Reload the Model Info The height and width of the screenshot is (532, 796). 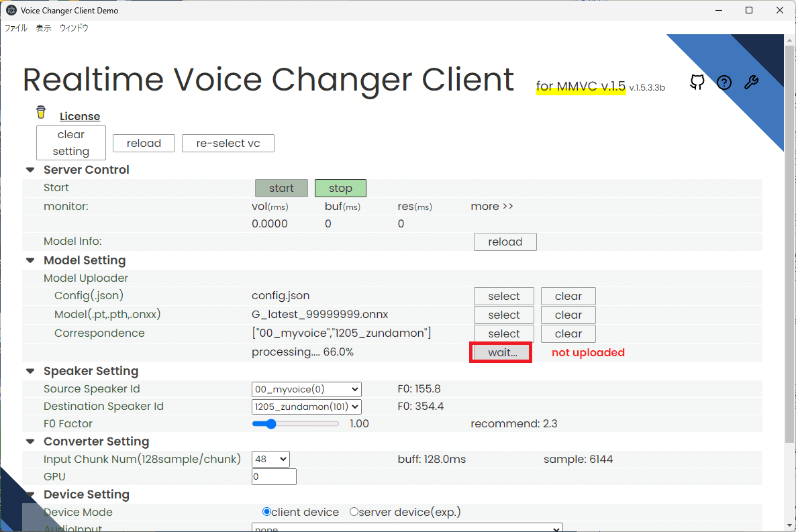[505, 242]
